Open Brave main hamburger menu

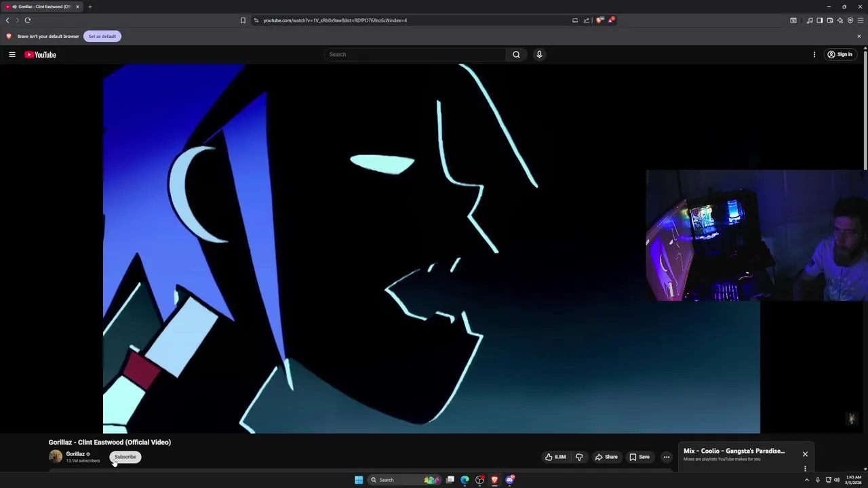[861, 20]
